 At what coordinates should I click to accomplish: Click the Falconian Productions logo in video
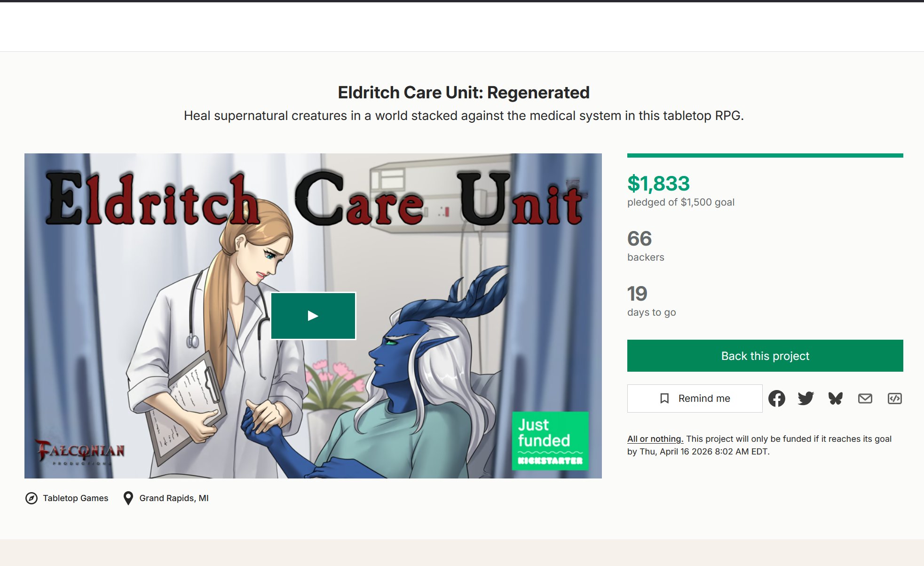(x=80, y=452)
